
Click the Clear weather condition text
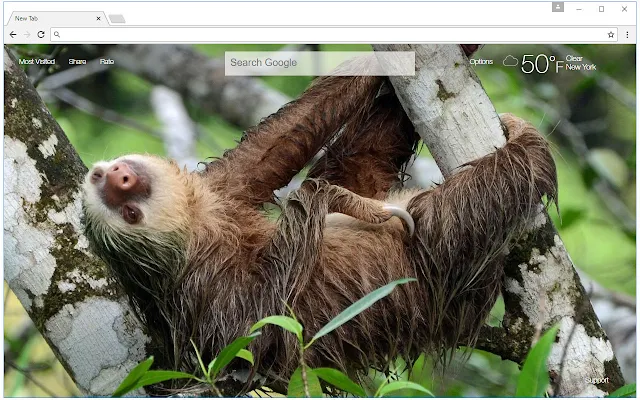coord(574,58)
